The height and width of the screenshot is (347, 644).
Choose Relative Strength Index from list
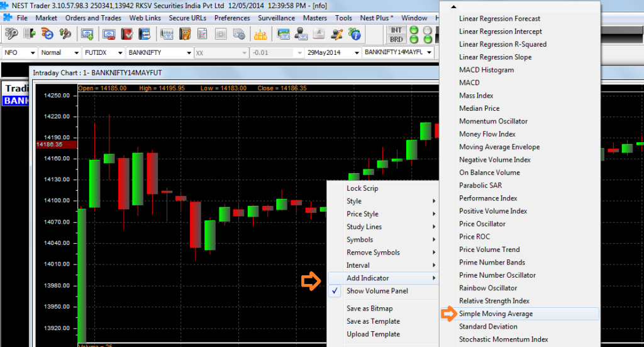[x=494, y=301]
